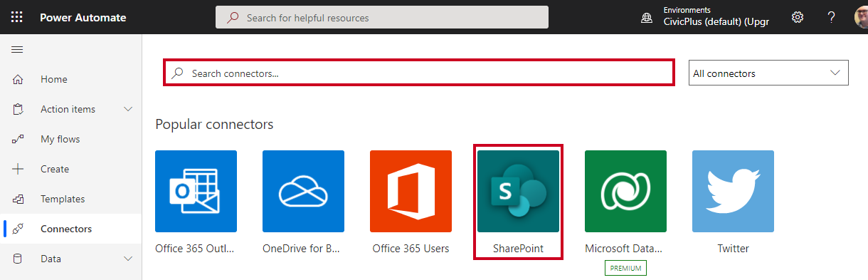Open the user profile avatar

861,17
